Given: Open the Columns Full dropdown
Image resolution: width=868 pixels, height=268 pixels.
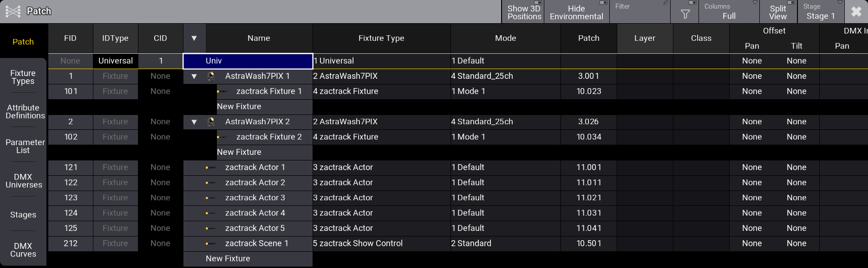Looking at the screenshot, I should tap(729, 12).
